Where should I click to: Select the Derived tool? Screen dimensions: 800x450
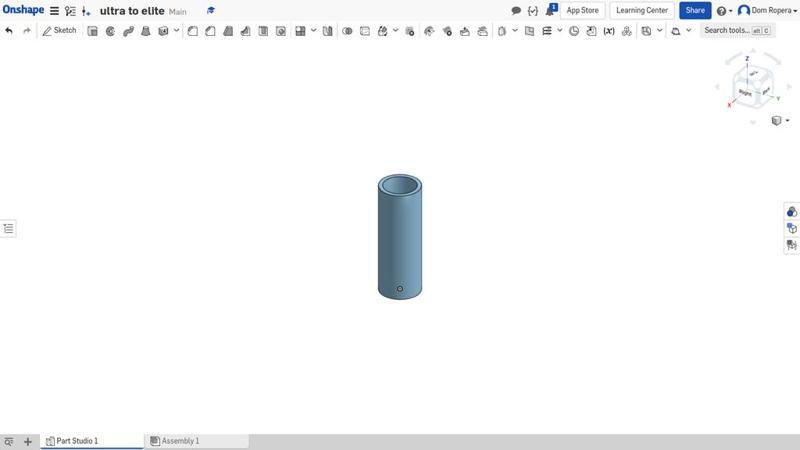coord(591,31)
